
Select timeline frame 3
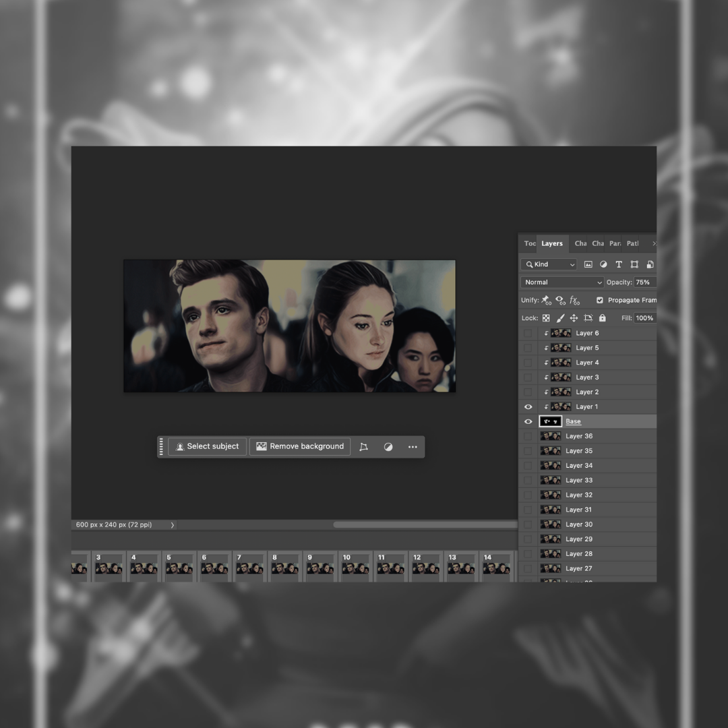pos(109,566)
